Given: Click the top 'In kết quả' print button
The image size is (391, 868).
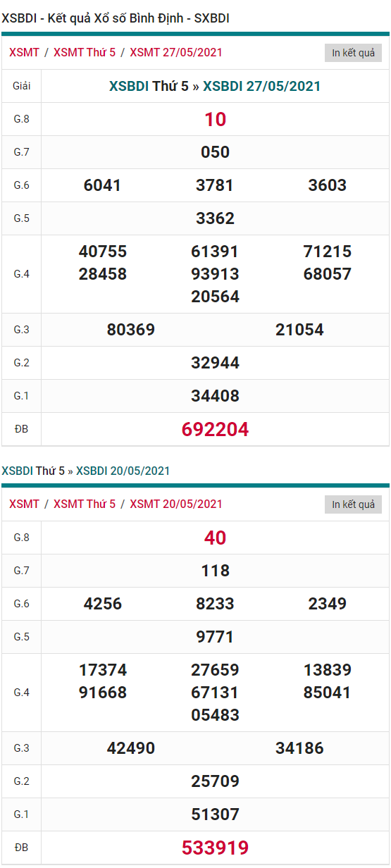Looking at the screenshot, I should [353, 53].
